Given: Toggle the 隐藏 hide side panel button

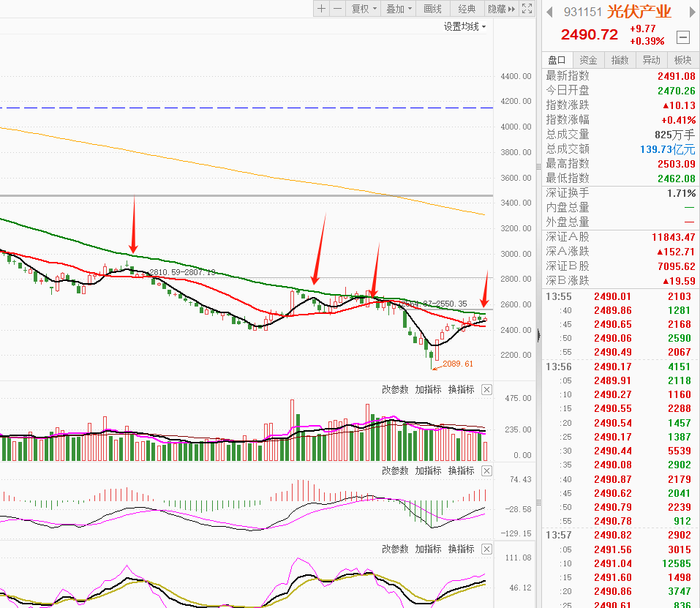Looking at the screenshot, I should 502,9.
